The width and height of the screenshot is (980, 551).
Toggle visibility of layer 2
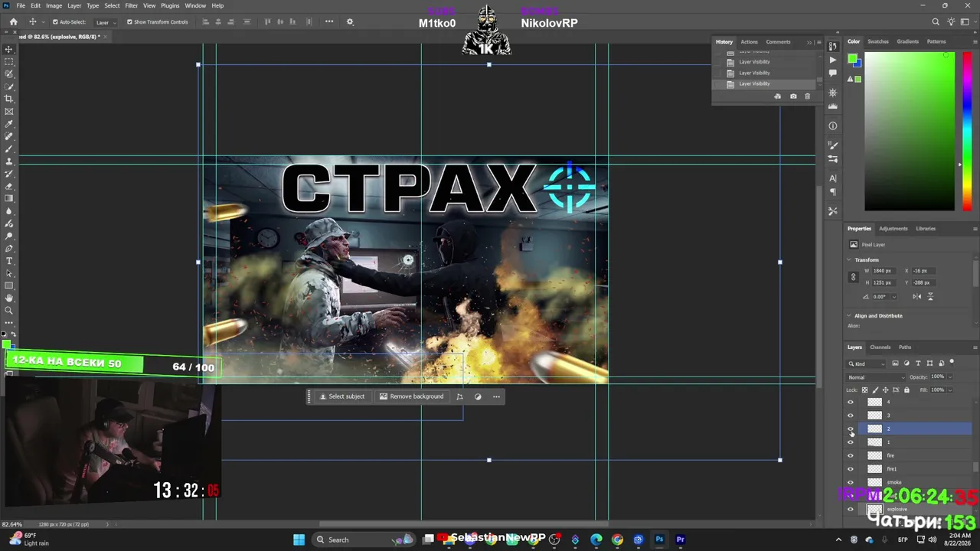pos(850,429)
